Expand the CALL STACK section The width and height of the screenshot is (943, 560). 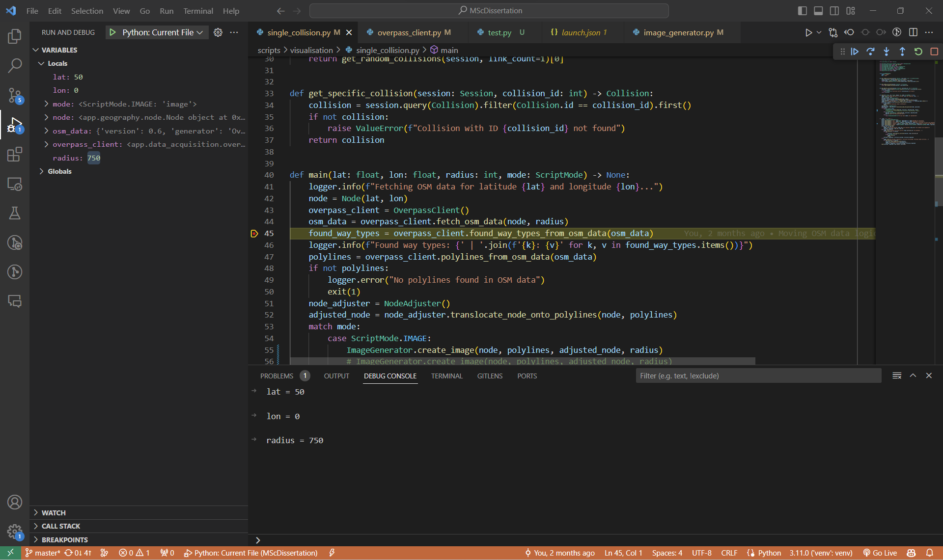pyautogui.click(x=139, y=526)
